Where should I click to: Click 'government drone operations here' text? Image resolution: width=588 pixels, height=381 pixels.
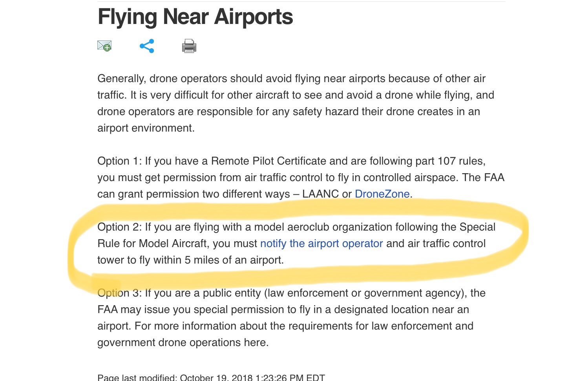183,343
